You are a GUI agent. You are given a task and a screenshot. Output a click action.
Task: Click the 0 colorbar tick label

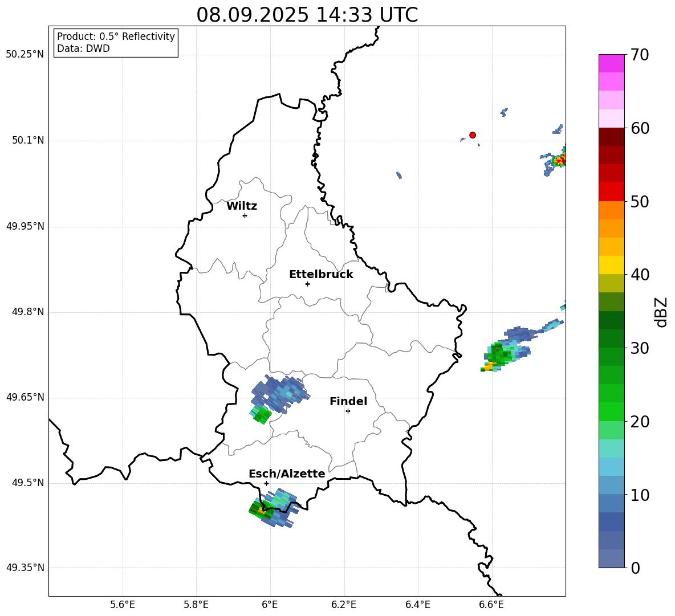pyautogui.click(x=635, y=568)
